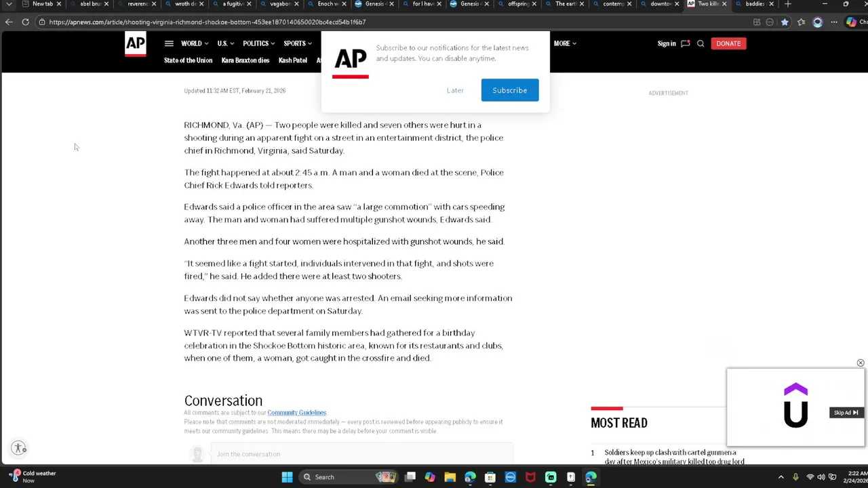Screen dimensions: 868x488
Task: Switch to the 'Enoch' browser tab
Action: [328, 4]
